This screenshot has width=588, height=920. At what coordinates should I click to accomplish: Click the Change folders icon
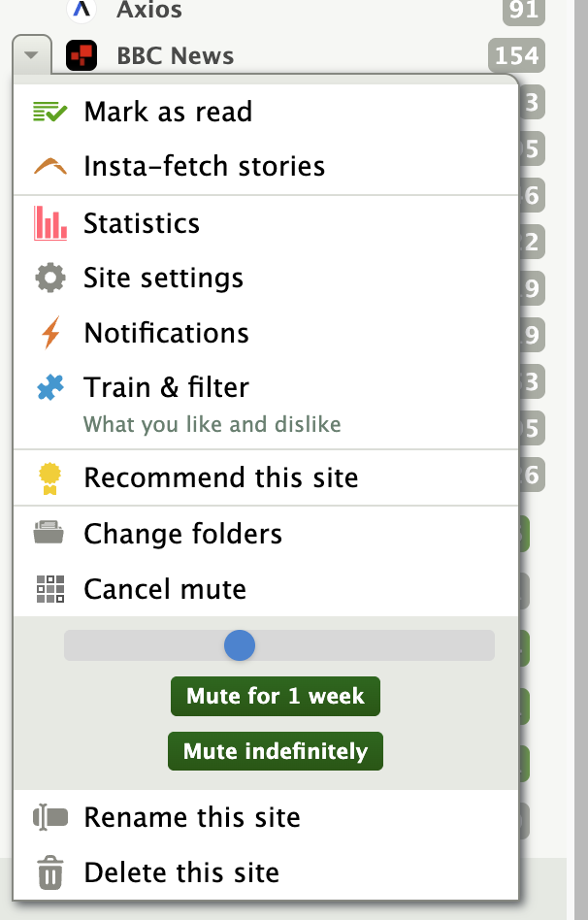click(49, 534)
